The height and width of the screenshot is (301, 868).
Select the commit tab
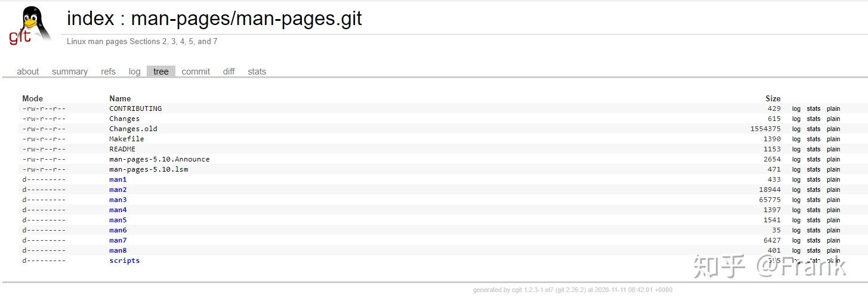click(x=196, y=72)
